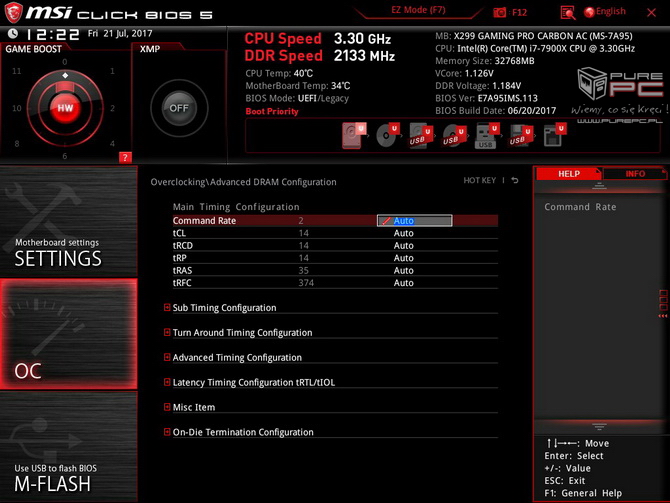Open the tRFC Auto value field
670x503 pixels.
pos(403,282)
